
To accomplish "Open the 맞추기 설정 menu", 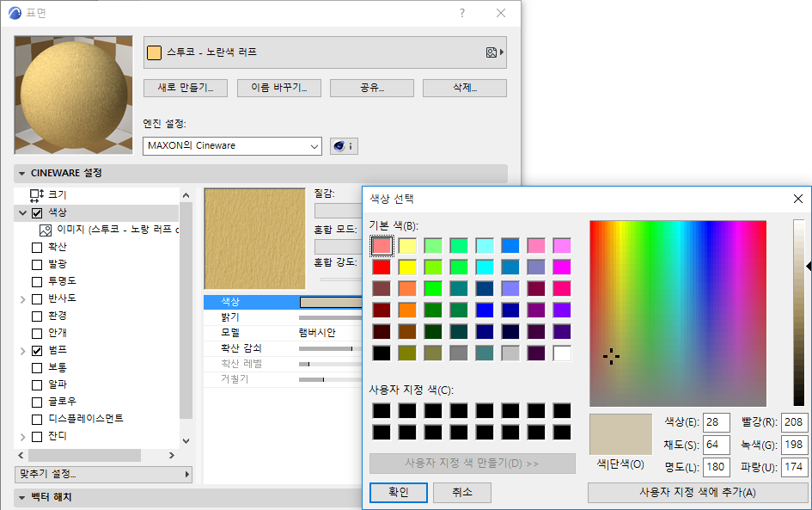I will pos(47,473).
